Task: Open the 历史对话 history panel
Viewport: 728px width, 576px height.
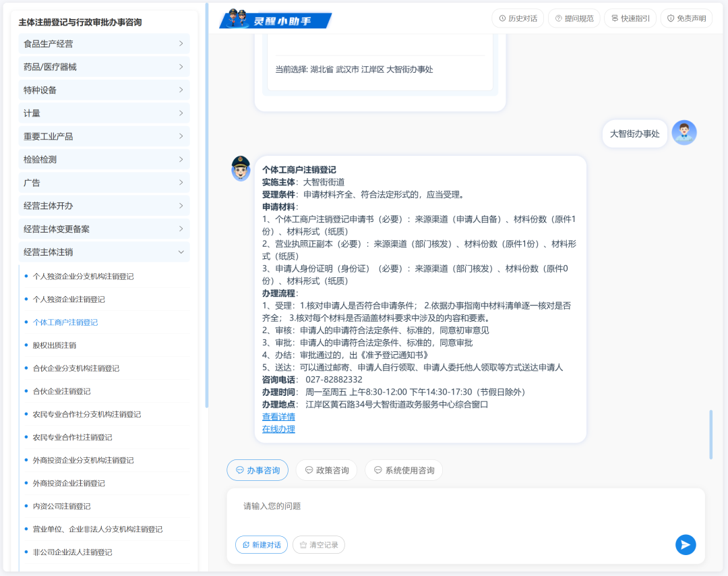Action: [x=517, y=18]
